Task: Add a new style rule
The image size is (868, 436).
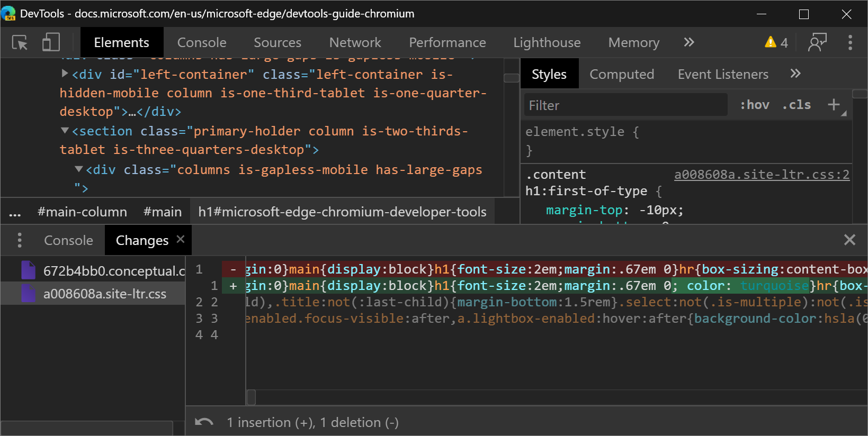Action: pyautogui.click(x=834, y=105)
